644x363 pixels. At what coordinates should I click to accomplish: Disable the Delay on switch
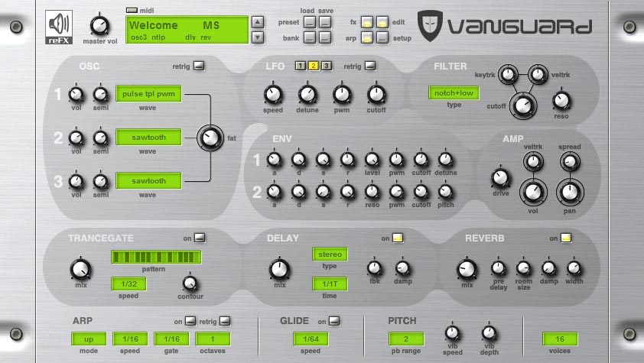[398, 238]
